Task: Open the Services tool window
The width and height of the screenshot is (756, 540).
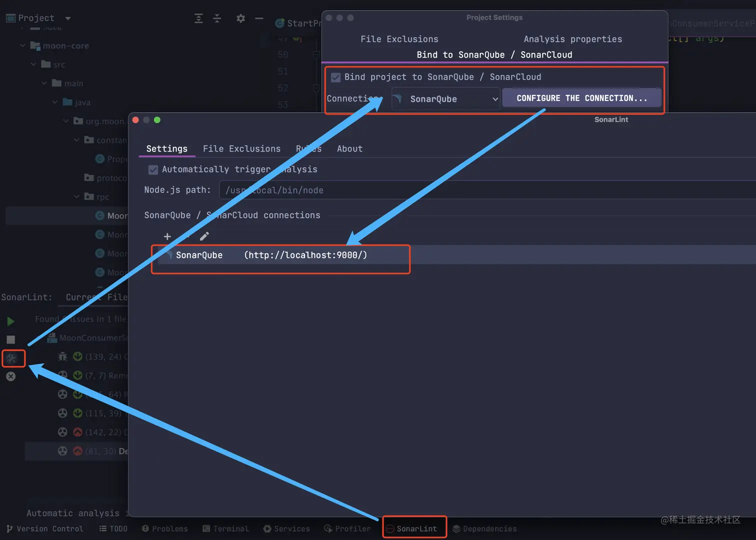Action: pos(286,529)
